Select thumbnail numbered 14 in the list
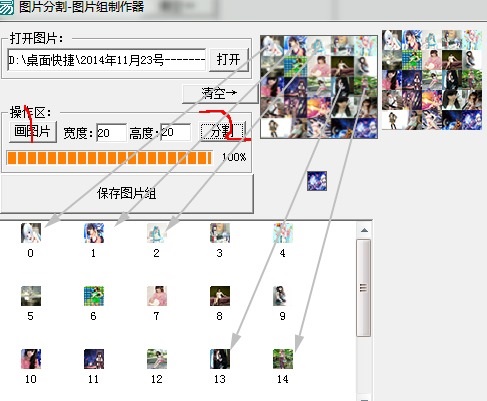This screenshot has width=487, height=401. point(283,359)
